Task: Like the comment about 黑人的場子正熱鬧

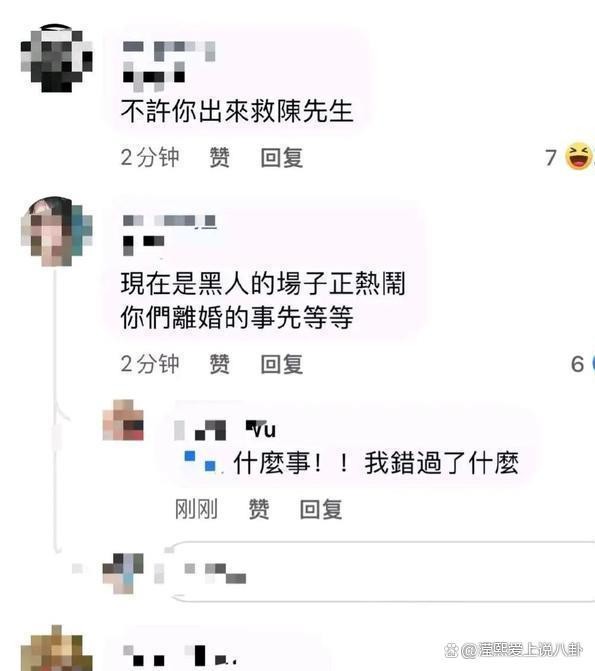Action: (220, 364)
